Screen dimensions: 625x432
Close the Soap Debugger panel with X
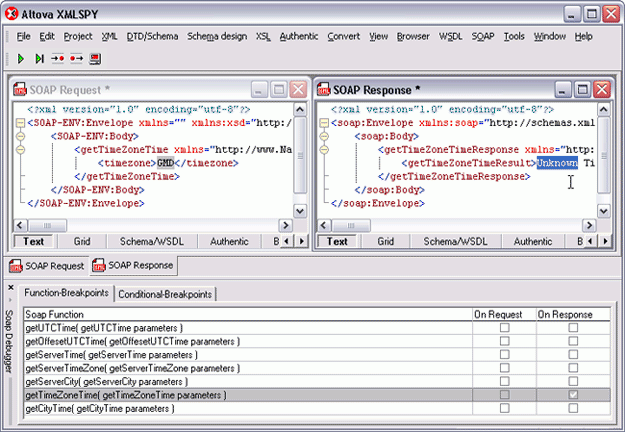[x=11, y=287]
